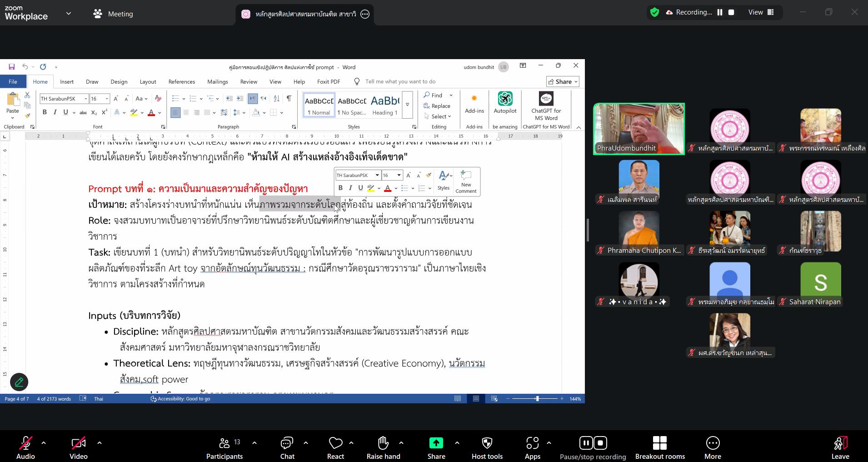The image size is (868, 462).
Task: Open Host tools shield icon
Action: pyautogui.click(x=487, y=443)
